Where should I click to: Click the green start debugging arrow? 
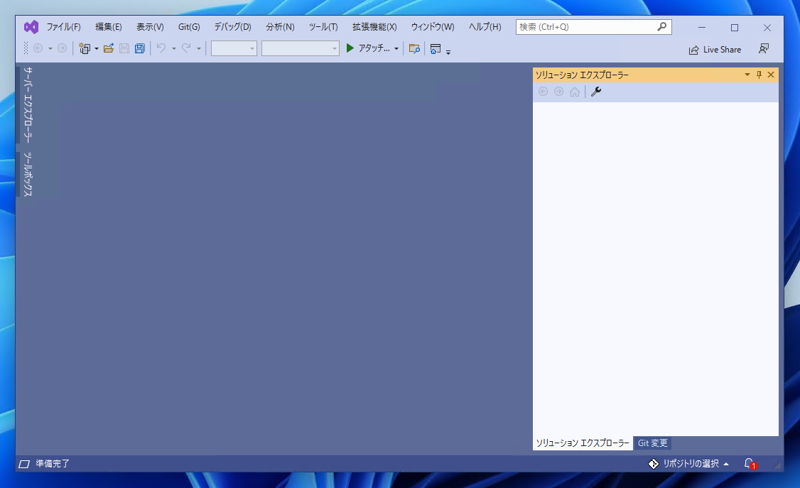(349, 48)
